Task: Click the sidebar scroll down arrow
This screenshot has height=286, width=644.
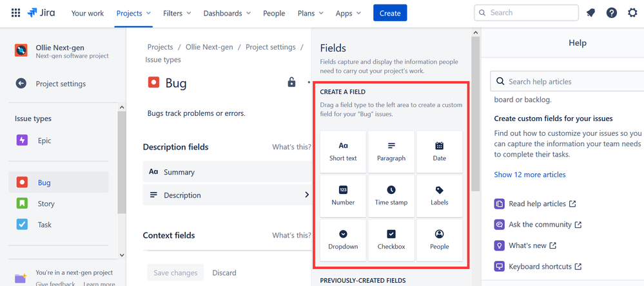Action: point(122,255)
